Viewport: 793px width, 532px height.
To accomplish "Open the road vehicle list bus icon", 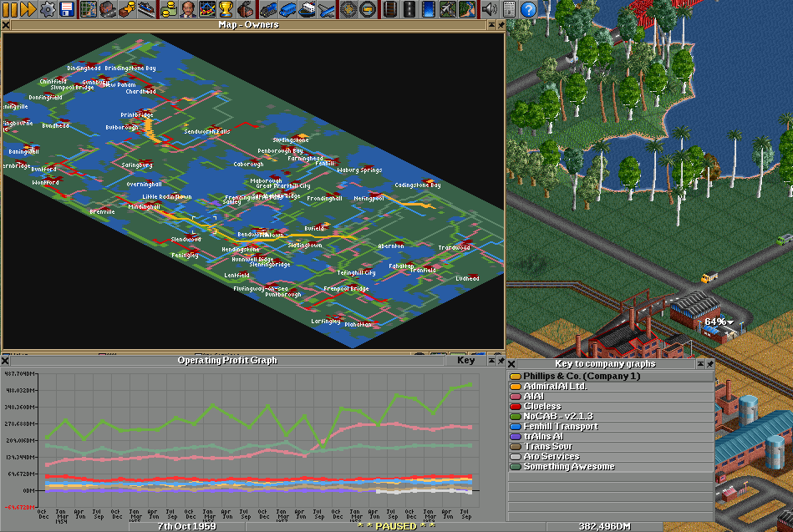I will pyautogui.click(x=287, y=9).
